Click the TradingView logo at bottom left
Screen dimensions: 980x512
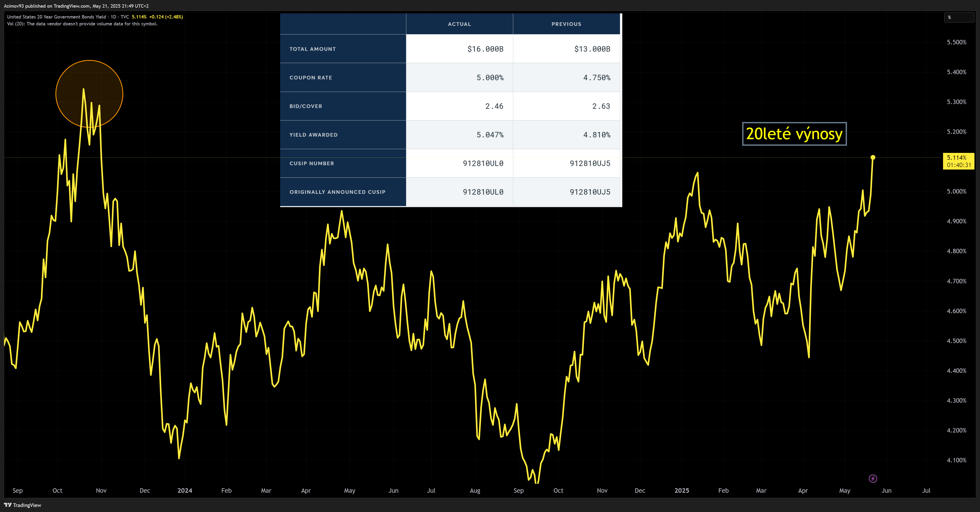(22, 505)
